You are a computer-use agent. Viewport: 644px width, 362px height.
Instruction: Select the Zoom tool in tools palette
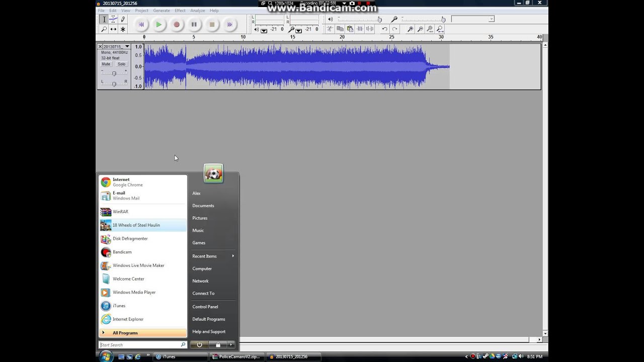point(104,29)
